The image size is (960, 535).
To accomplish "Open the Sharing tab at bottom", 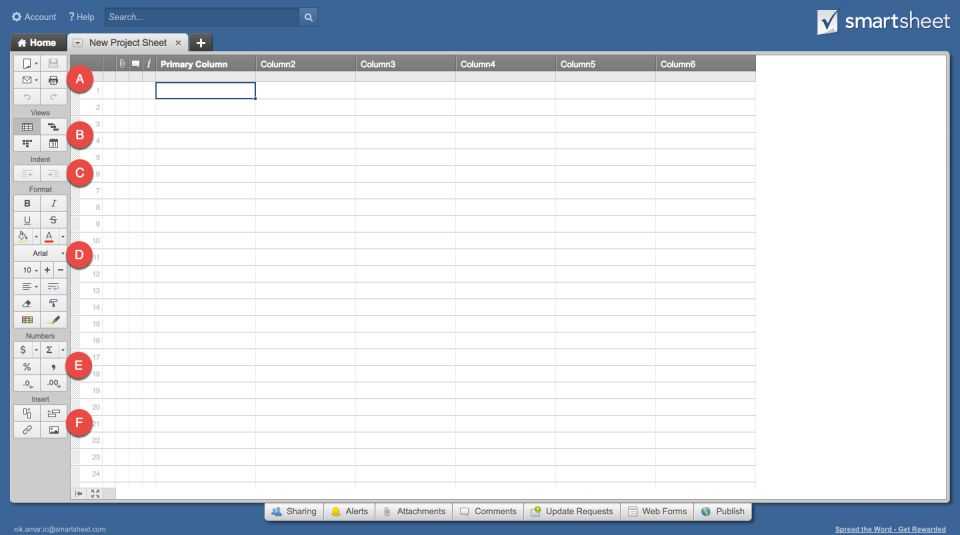I will click(293, 511).
